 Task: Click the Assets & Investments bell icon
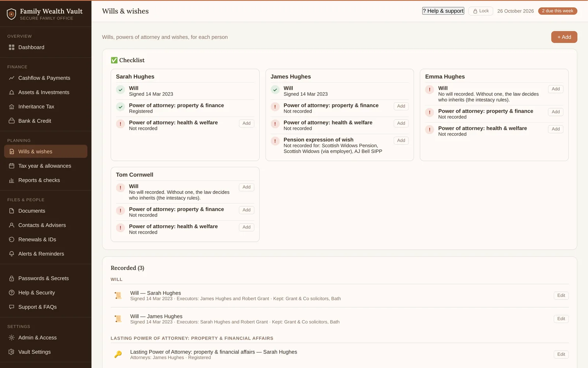tap(12, 92)
